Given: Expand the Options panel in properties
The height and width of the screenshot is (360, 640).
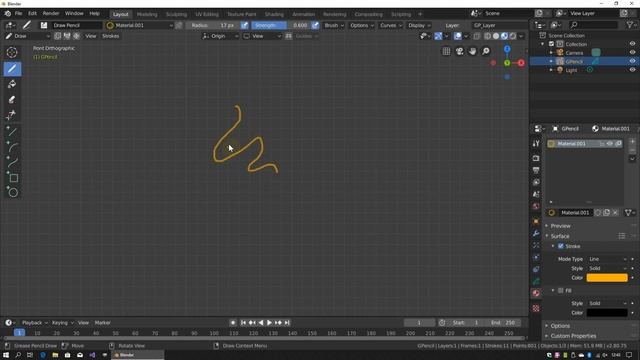Looking at the screenshot, I should [560, 326].
